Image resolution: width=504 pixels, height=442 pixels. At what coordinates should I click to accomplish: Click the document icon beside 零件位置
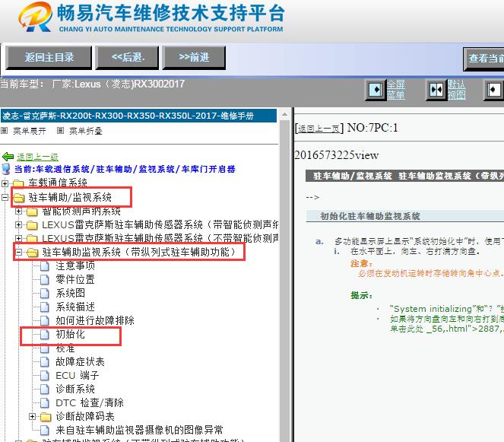coord(45,279)
